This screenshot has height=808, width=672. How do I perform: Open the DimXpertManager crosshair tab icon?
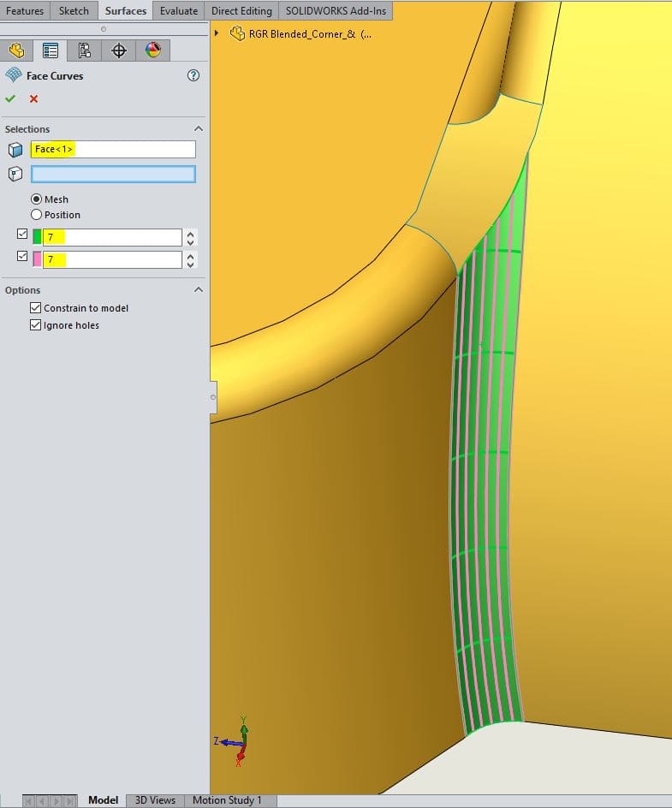(119, 50)
